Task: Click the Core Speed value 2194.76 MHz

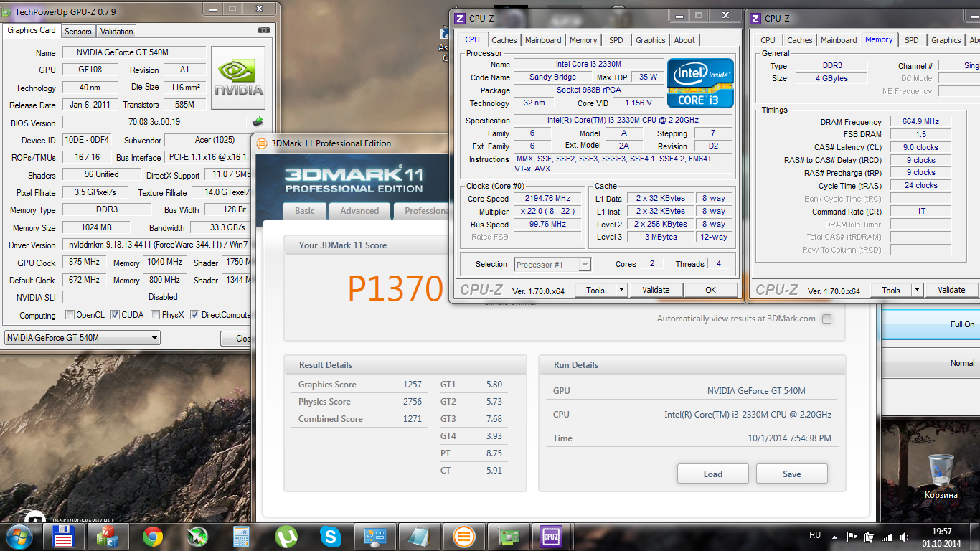Action: pyautogui.click(x=549, y=199)
